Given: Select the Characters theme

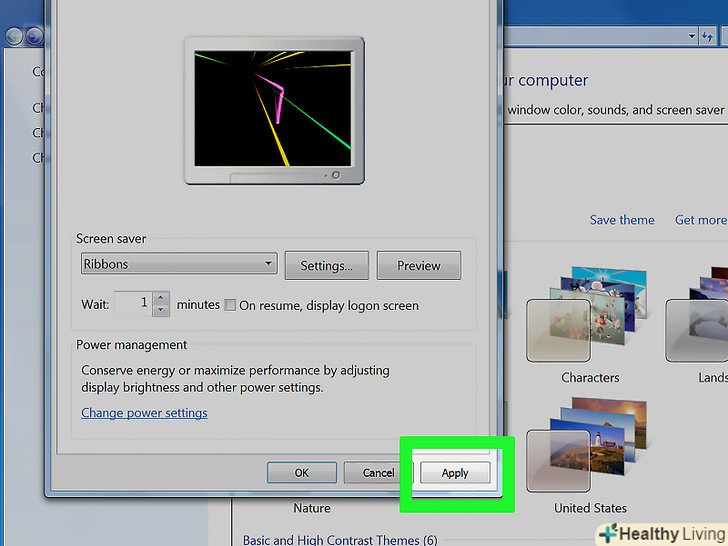Looking at the screenshot, I should 587,325.
